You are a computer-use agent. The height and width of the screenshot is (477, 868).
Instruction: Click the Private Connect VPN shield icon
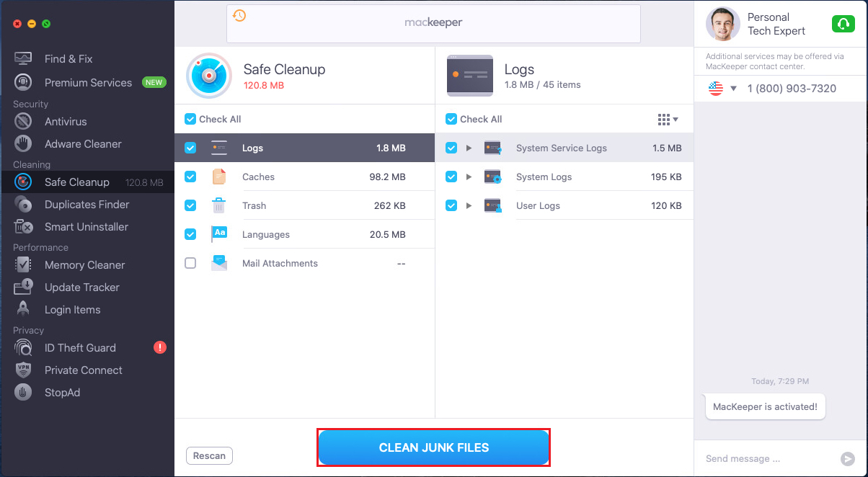click(23, 370)
